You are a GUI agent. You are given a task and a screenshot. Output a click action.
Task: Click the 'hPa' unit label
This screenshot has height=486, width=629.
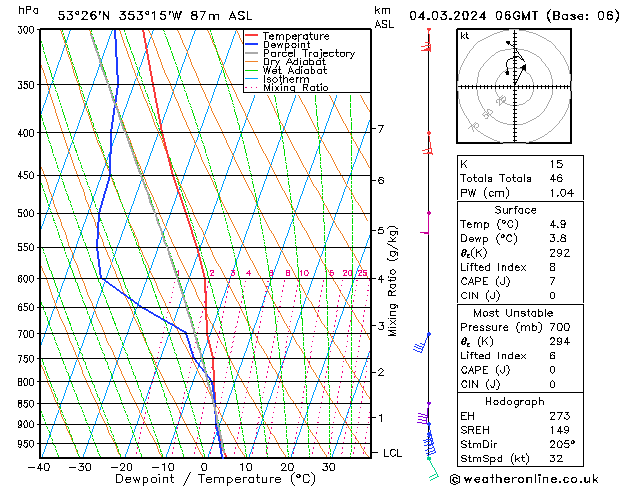[28, 10]
